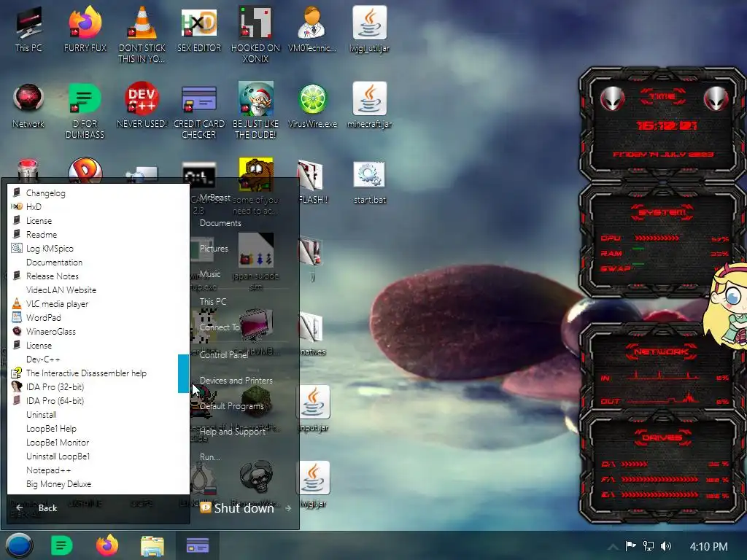
Task: Open D FOR DUMBASS desktop icon
Action: tap(85, 111)
